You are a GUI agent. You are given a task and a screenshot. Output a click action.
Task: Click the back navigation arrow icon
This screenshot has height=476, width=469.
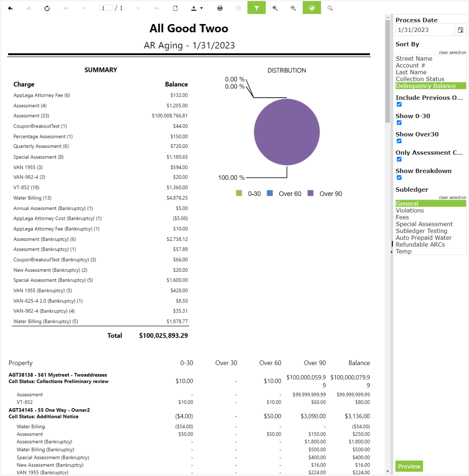click(10, 8)
